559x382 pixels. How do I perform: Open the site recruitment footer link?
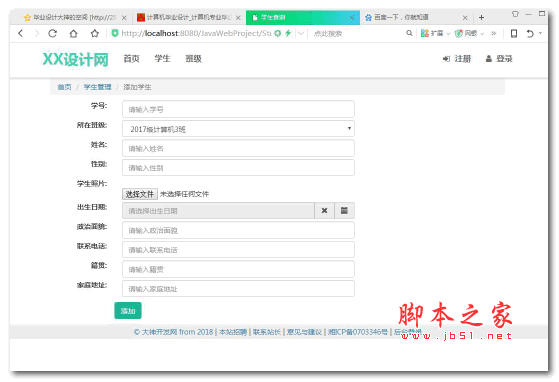coord(233,332)
